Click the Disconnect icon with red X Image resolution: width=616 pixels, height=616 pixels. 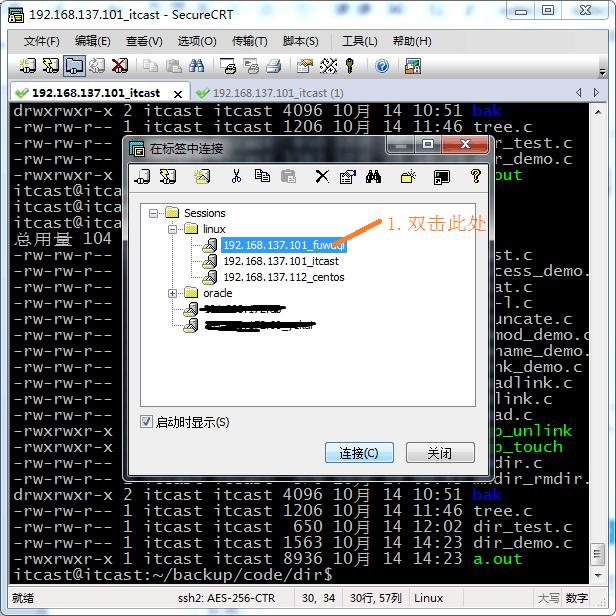(x=120, y=66)
